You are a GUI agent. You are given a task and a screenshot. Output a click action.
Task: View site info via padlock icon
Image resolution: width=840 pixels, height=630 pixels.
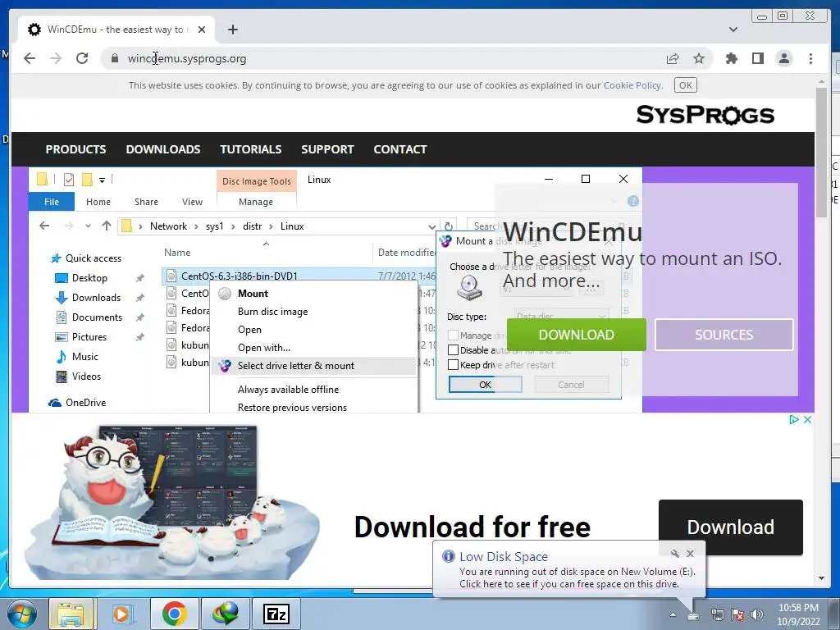pos(115,58)
